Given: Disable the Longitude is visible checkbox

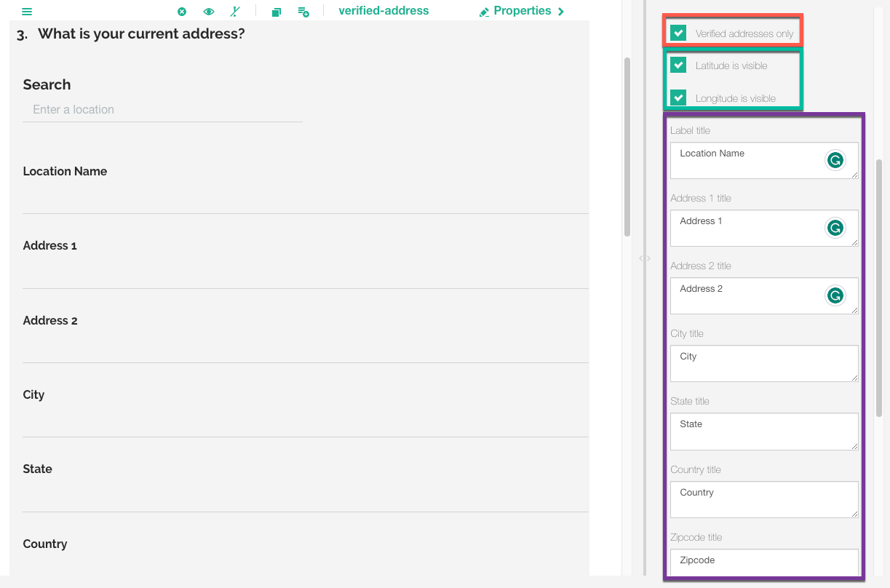Looking at the screenshot, I should point(678,98).
